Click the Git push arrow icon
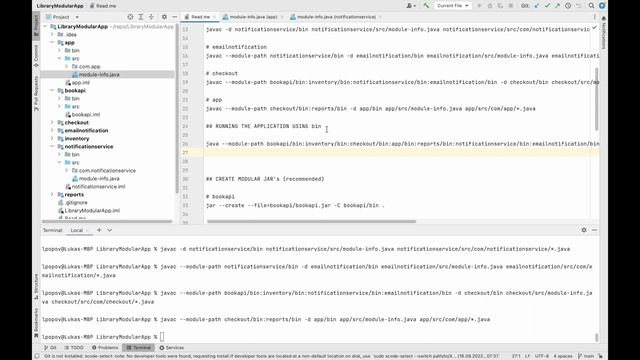 click(557, 6)
